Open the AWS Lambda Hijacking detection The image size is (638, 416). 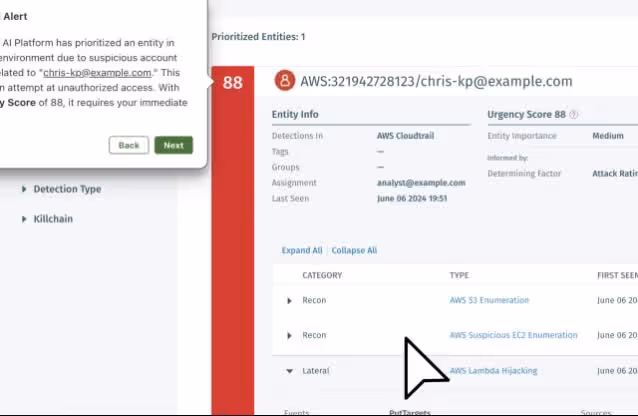click(493, 371)
